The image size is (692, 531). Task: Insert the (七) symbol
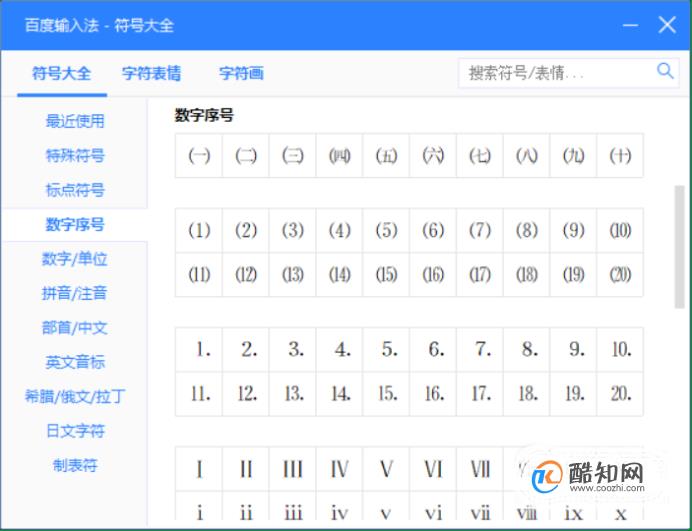click(x=480, y=155)
